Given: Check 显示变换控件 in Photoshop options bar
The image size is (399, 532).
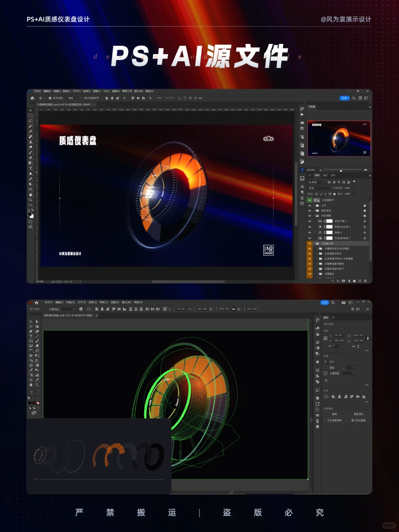Looking at the screenshot, I should pos(82,98).
